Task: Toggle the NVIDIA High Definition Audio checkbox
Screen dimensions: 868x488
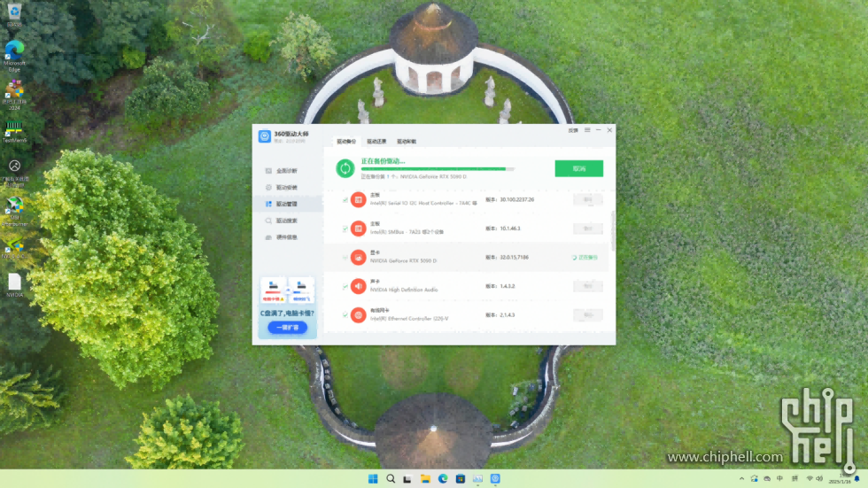Action: click(x=345, y=286)
